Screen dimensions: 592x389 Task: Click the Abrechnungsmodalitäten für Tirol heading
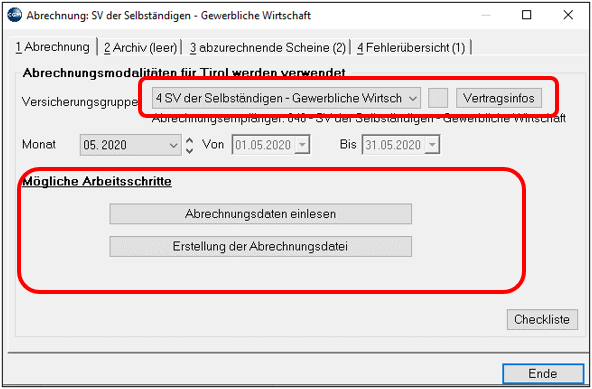(x=184, y=73)
